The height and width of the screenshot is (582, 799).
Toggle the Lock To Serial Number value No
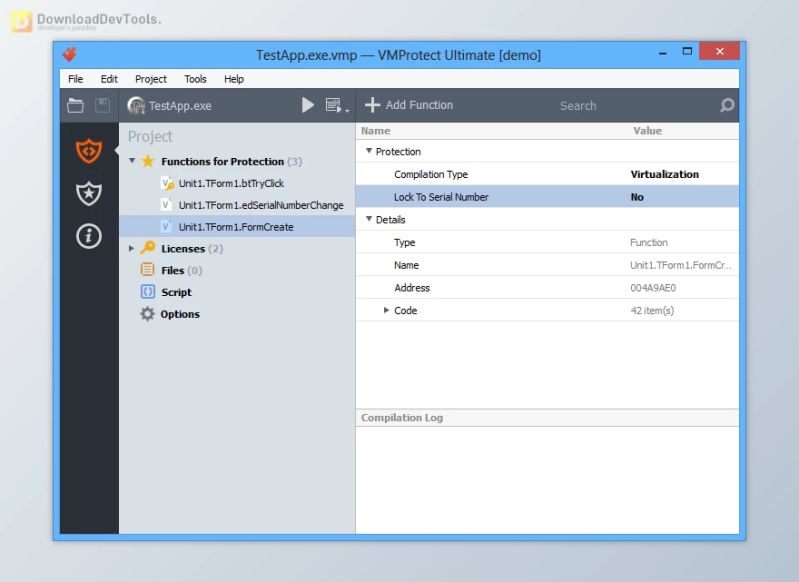[x=637, y=197]
